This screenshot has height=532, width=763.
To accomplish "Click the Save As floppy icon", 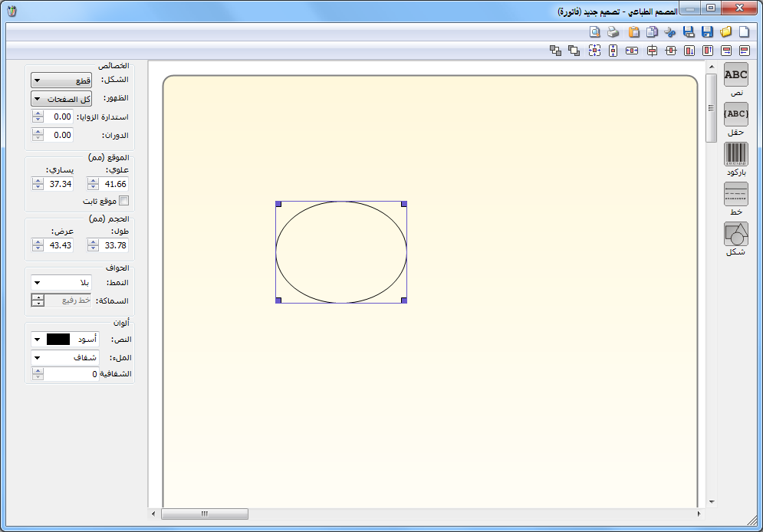I will tap(689, 32).
